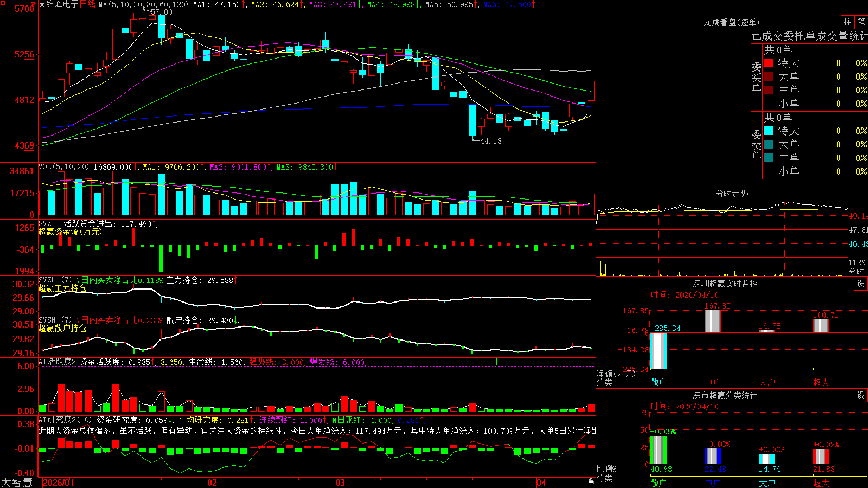Open 设 settings for 深市超赢分类统计
868x488 pixels.
click(861, 395)
